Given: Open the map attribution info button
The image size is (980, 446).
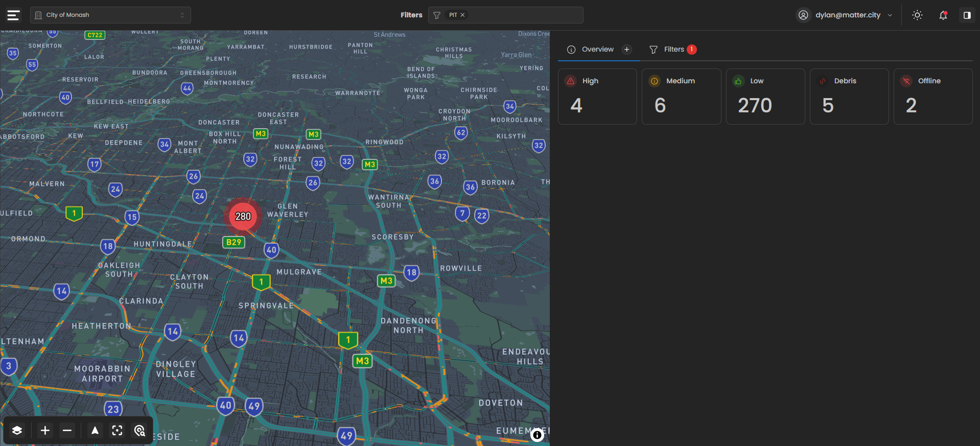Looking at the screenshot, I should [537, 435].
